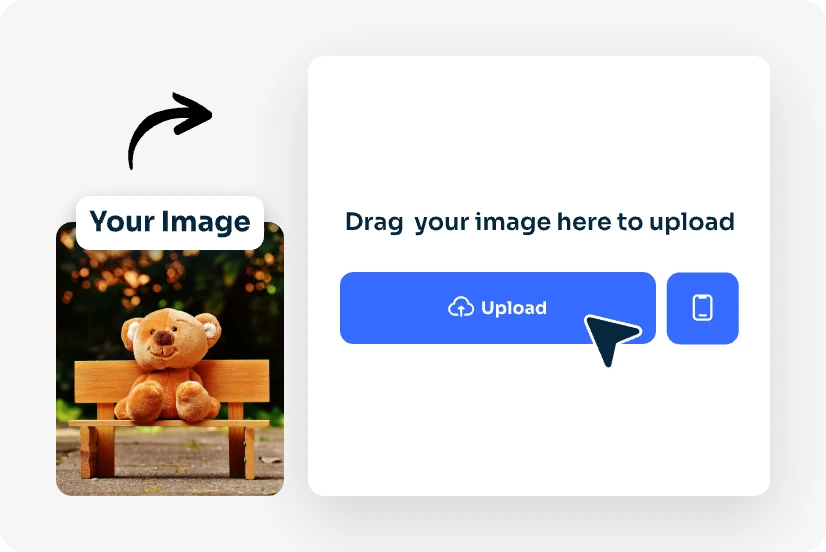Click the 'Your Image' label

coord(170,222)
